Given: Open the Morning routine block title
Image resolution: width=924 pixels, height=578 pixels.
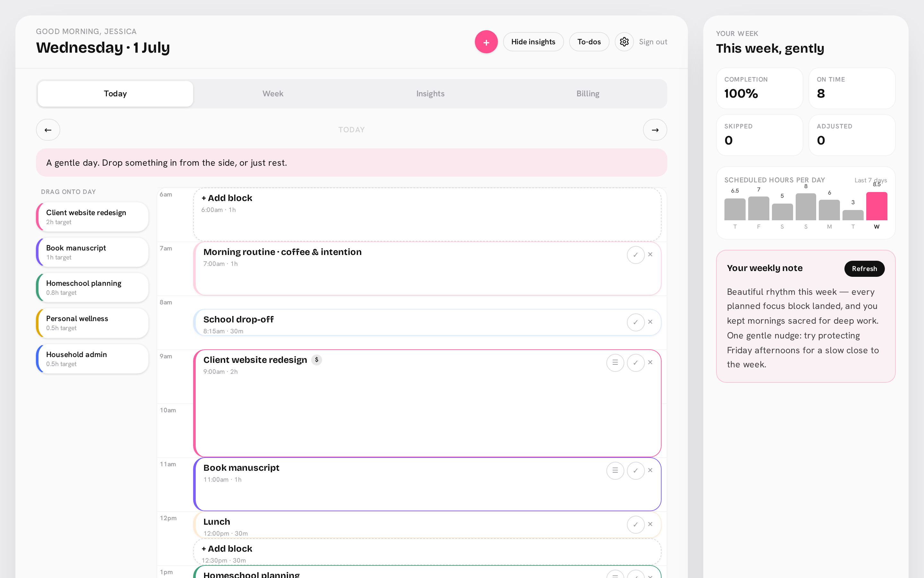Looking at the screenshot, I should [282, 252].
